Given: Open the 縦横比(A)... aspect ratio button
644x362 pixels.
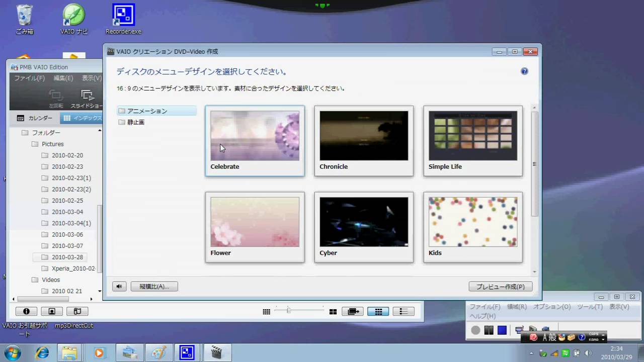Looking at the screenshot, I should [154, 287].
